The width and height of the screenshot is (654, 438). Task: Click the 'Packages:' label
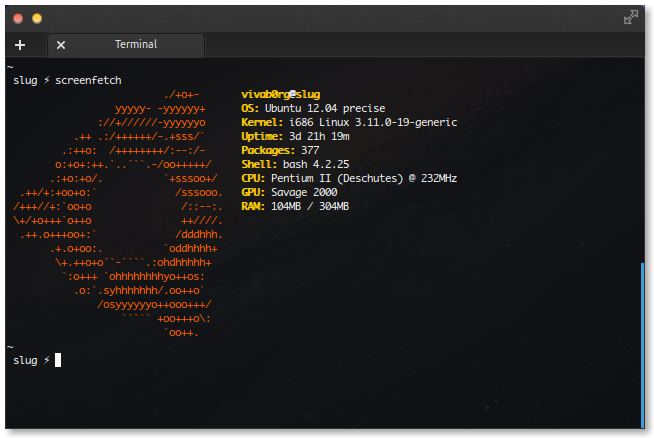point(268,151)
